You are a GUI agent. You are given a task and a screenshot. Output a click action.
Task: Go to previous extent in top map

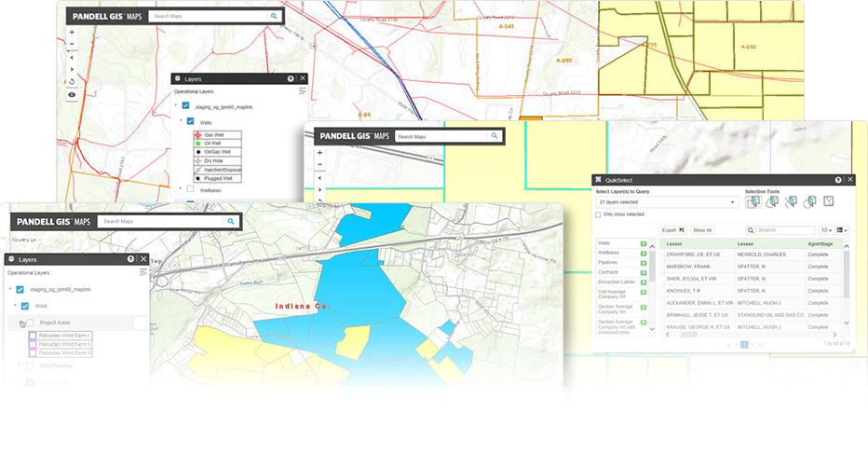click(x=72, y=57)
